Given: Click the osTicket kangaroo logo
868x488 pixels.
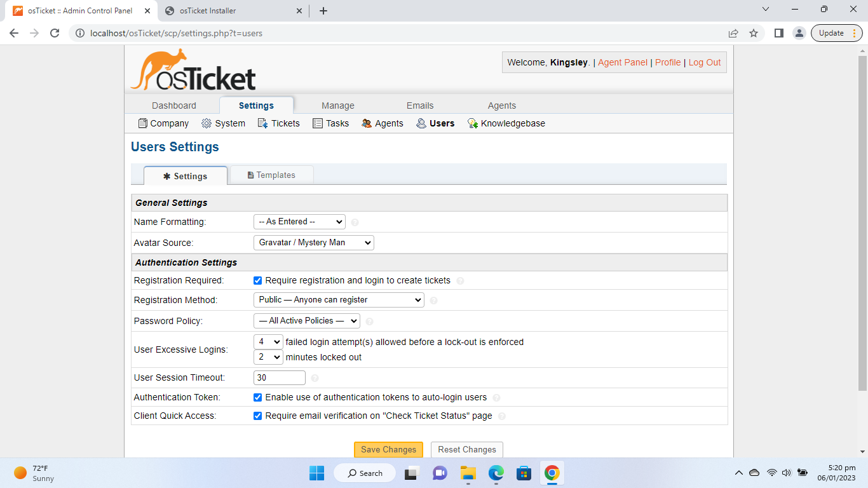Looking at the screenshot, I should [x=193, y=70].
